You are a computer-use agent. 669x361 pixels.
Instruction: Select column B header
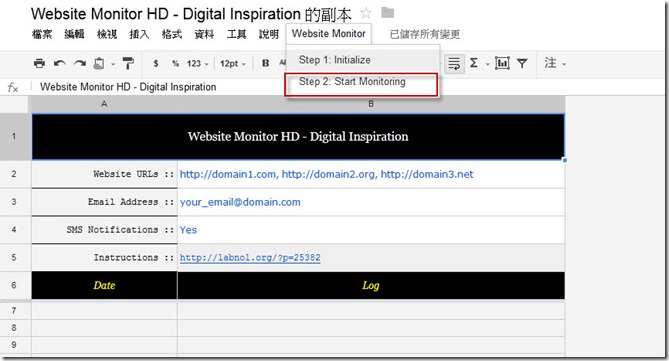[x=371, y=104]
